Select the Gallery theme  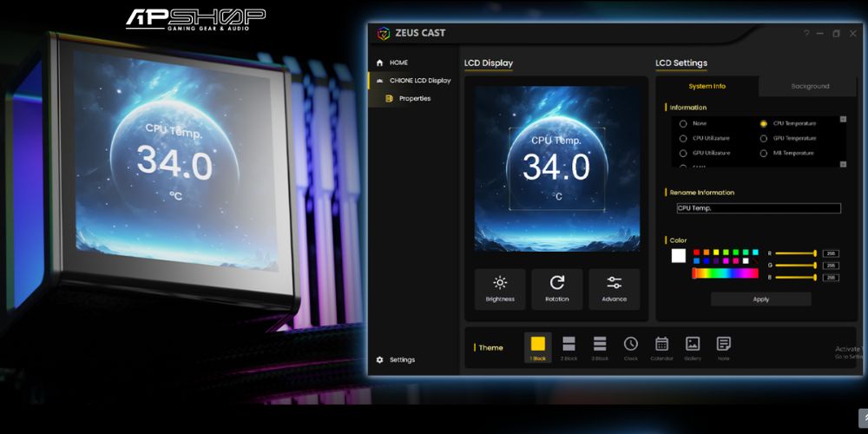coord(693,347)
